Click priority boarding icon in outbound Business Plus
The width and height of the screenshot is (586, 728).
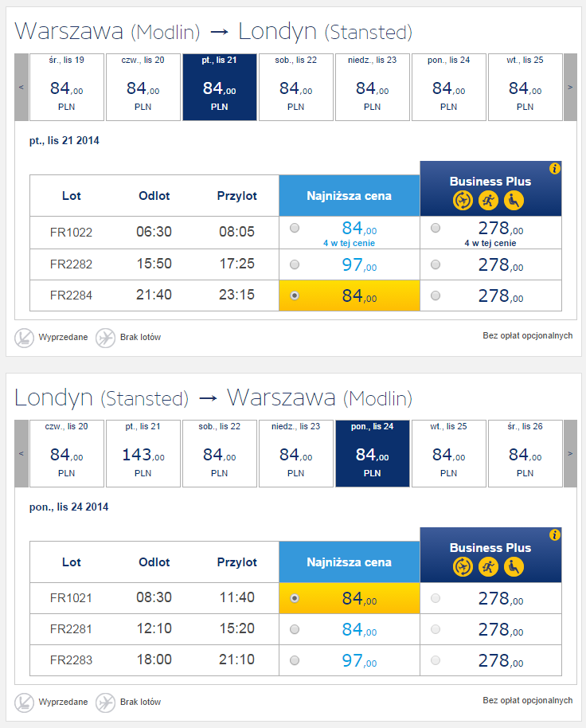(488, 201)
